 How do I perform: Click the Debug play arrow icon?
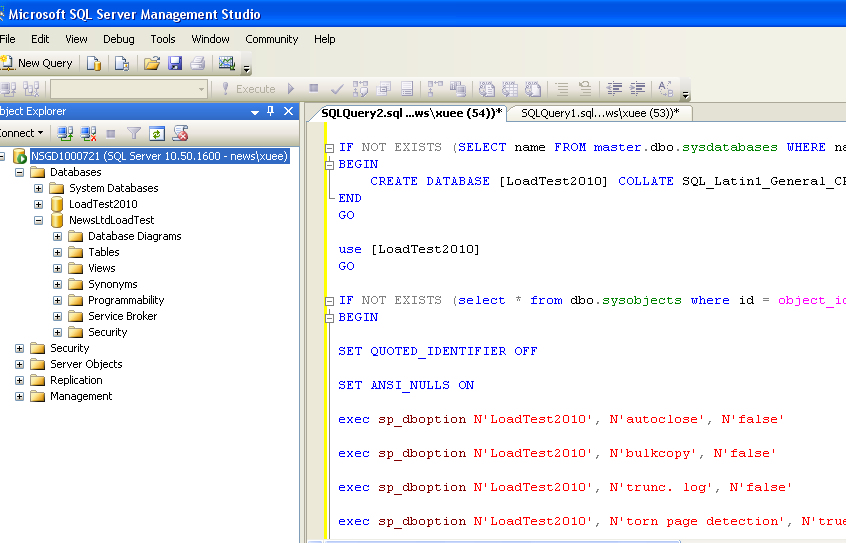291,89
